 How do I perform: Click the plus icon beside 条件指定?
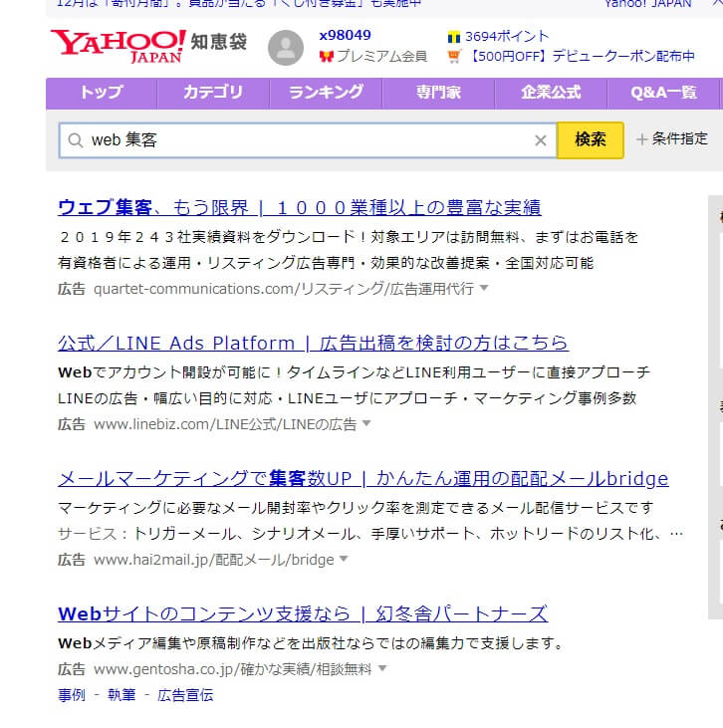pyautogui.click(x=641, y=138)
